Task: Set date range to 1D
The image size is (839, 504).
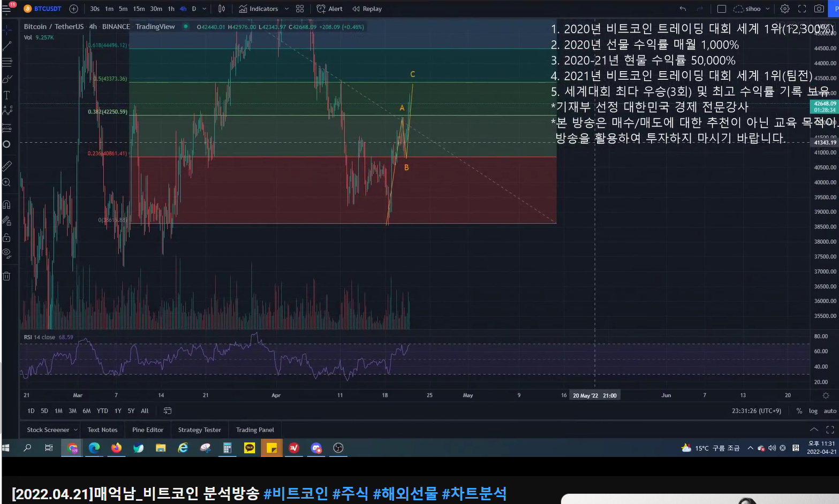Action: tap(31, 411)
